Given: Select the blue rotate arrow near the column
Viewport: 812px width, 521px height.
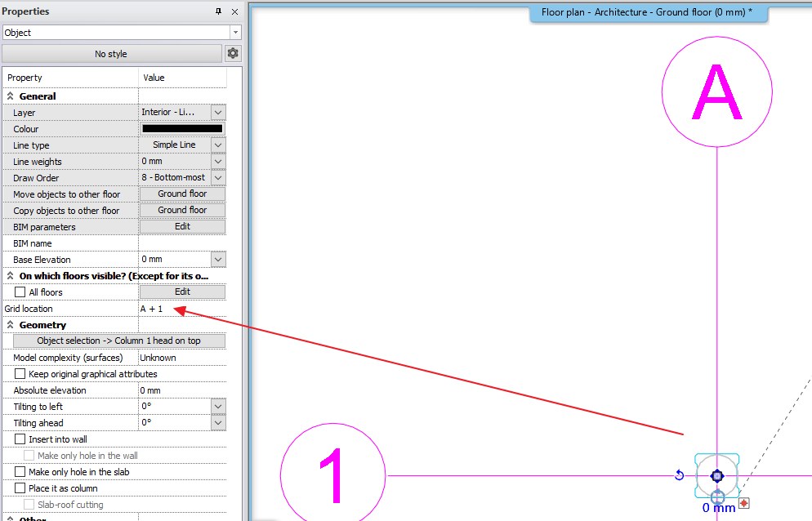Looking at the screenshot, I should 679,474.
